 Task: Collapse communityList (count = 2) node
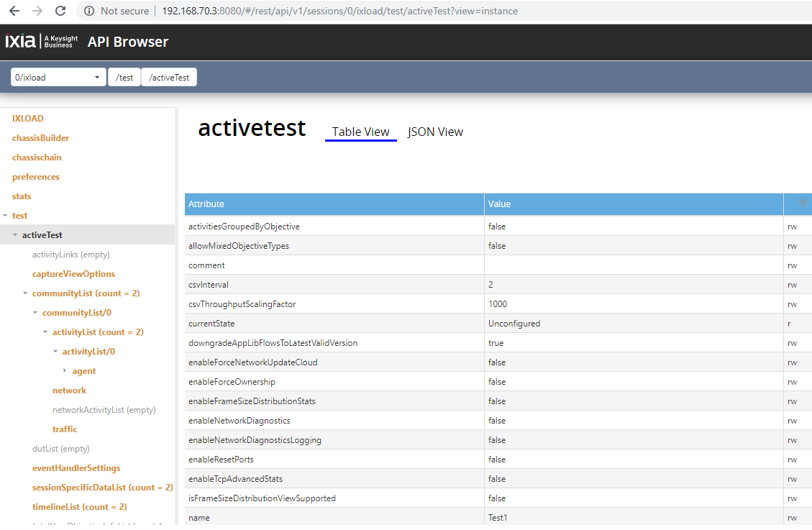tap(26, 293)
